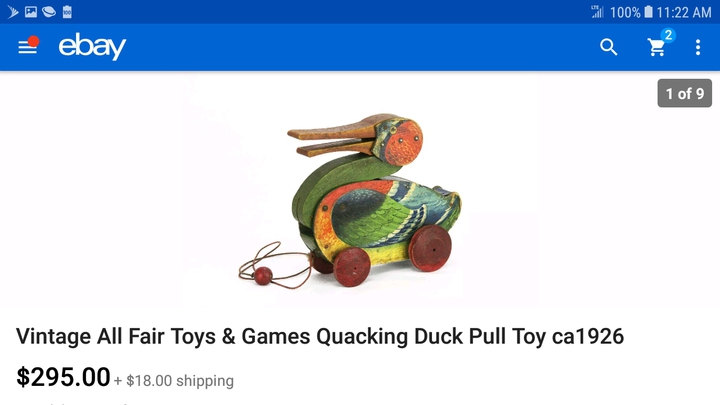Image resolution: width=720 pixels, height=405 pixels.
Task: Tap the battery icon beside 100%
Action: [x=648, y=12]
